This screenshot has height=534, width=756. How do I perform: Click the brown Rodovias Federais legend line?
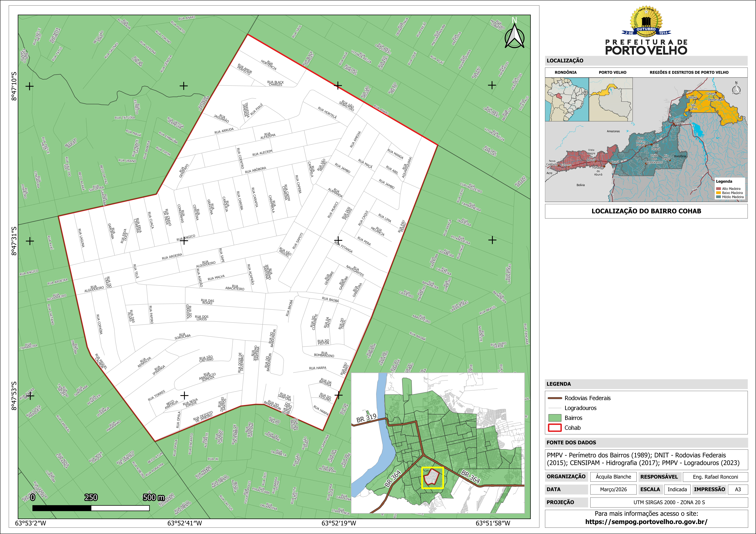pyautogui.click(x=555, y=398)
